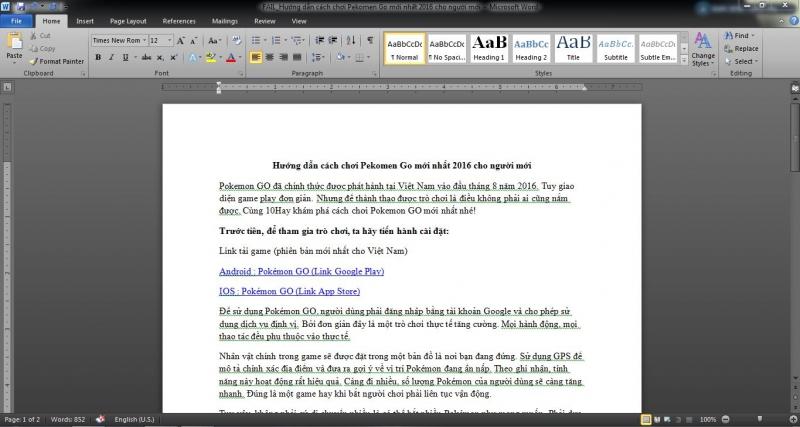Shrink the font size
The image size is (800, 427).
tap(194, 41)
